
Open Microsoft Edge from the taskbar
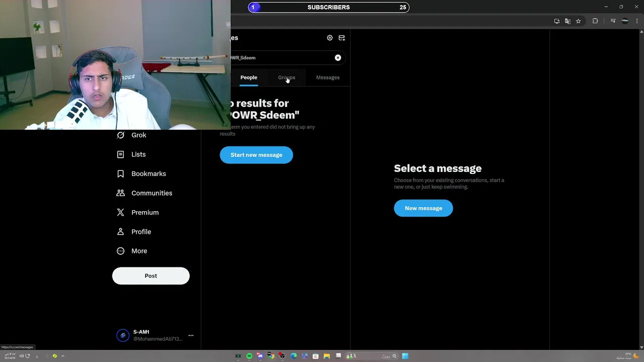click(x=293, y=356)
